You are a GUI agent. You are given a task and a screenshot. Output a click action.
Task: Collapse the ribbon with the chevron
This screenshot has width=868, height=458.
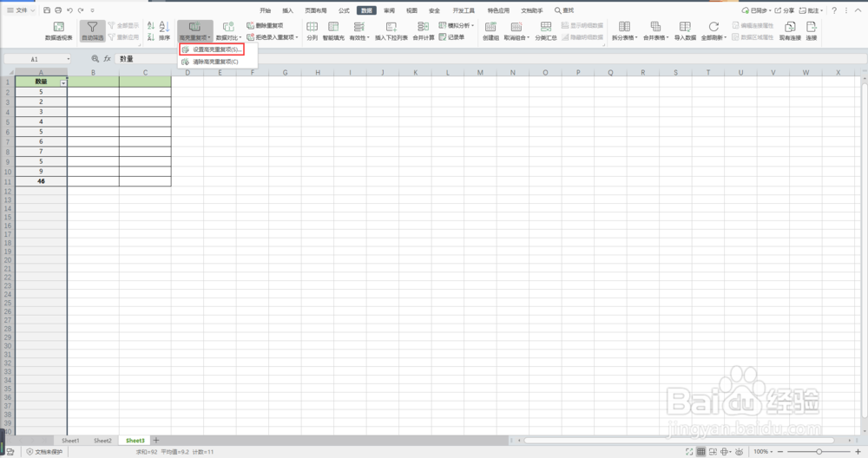click(x=858, y=10)
